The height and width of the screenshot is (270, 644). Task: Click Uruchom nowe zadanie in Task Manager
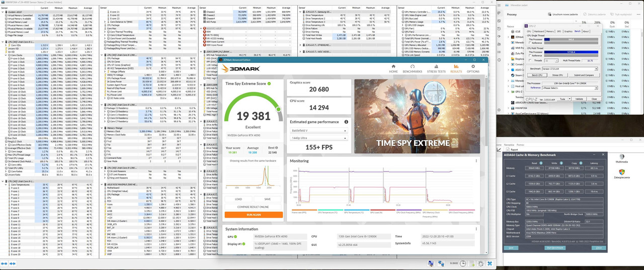(x=563, y=14)
